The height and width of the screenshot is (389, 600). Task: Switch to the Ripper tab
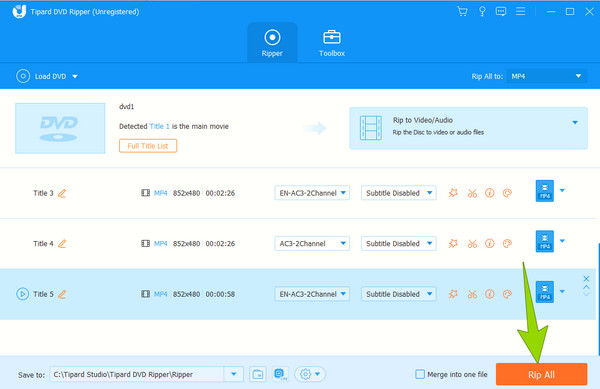272,43
